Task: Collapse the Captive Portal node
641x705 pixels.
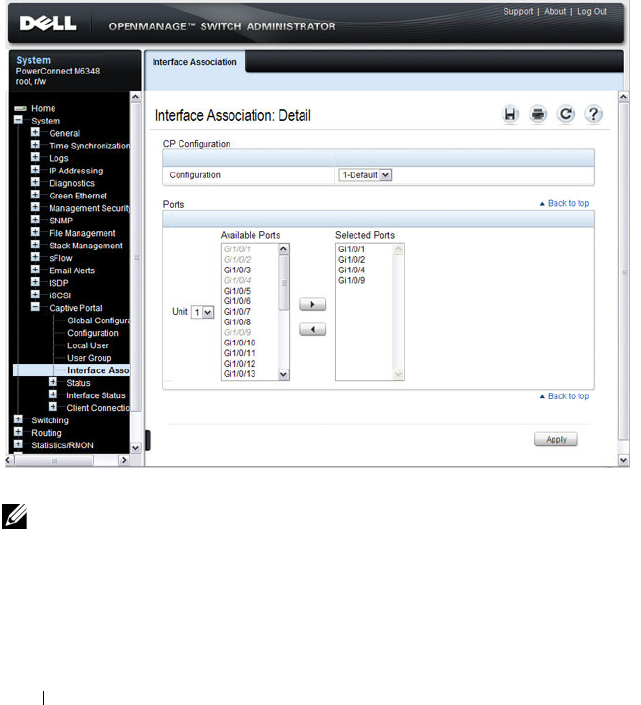Action: click(35, 307)
